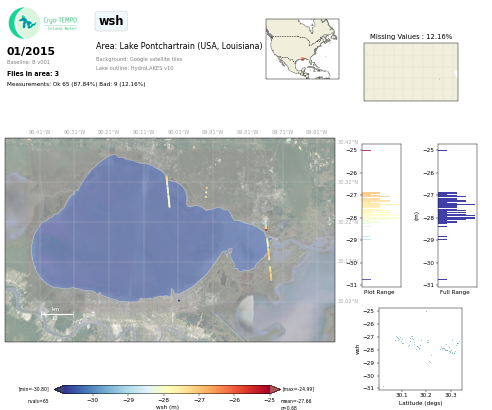This screenshot has width=492, height=410.
Task: Click the three yellow dots north of the lake
Action: (x=206, y=192)
